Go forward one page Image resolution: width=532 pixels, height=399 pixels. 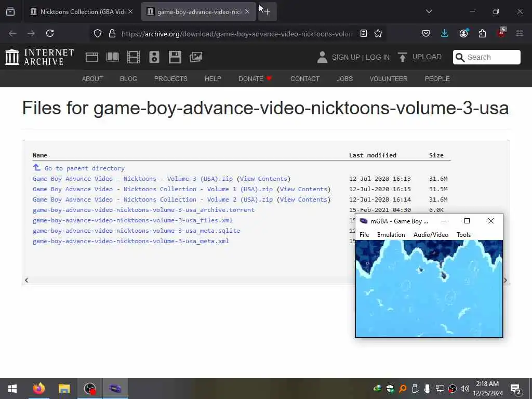(31, 33)
